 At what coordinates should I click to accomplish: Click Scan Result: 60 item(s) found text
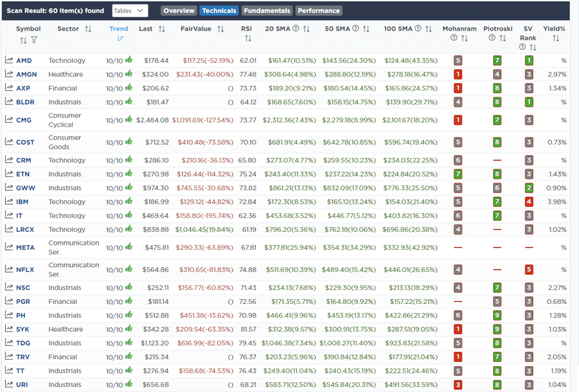[55, 11]
